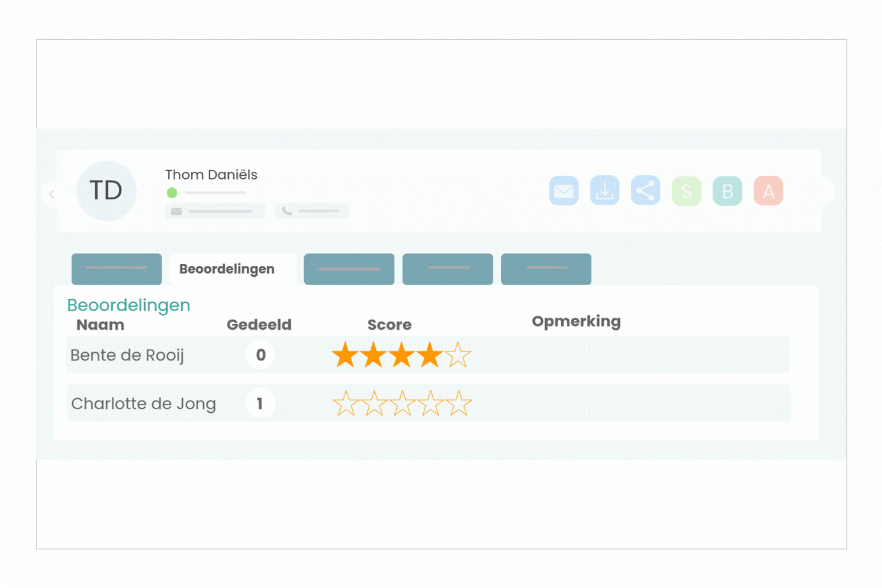This screenshot has width=882, height=588.
Task: Click the teal B icon button
Action: click(x=727, y=191)
